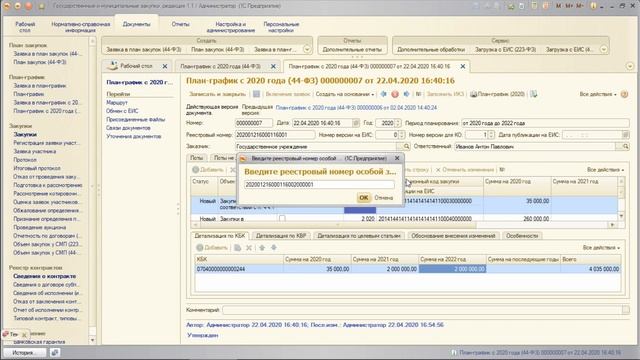Image resolution: width=640 pixels, height=360 pixels.
Task: Click the move up arrow in the КБК toolbar
Action: click(x=262, y=248)
